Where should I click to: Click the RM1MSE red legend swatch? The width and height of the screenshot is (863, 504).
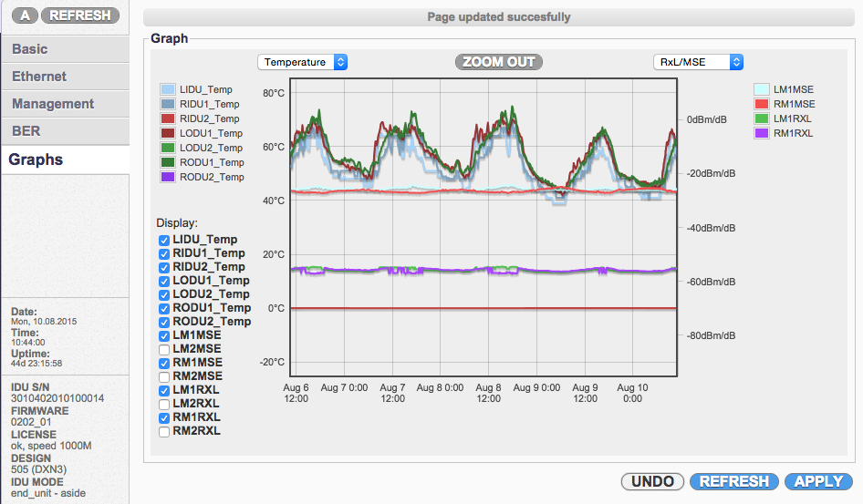pyautogui.click(x=762, y=105)
